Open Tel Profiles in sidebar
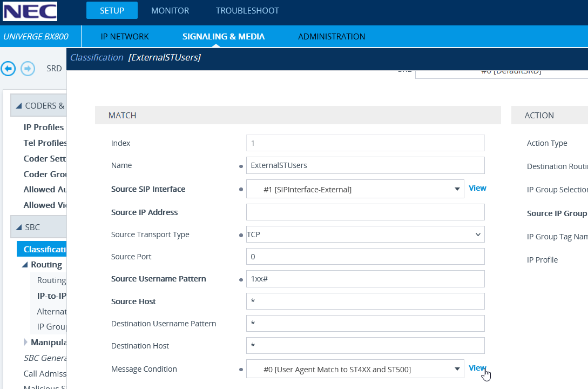 45,143
